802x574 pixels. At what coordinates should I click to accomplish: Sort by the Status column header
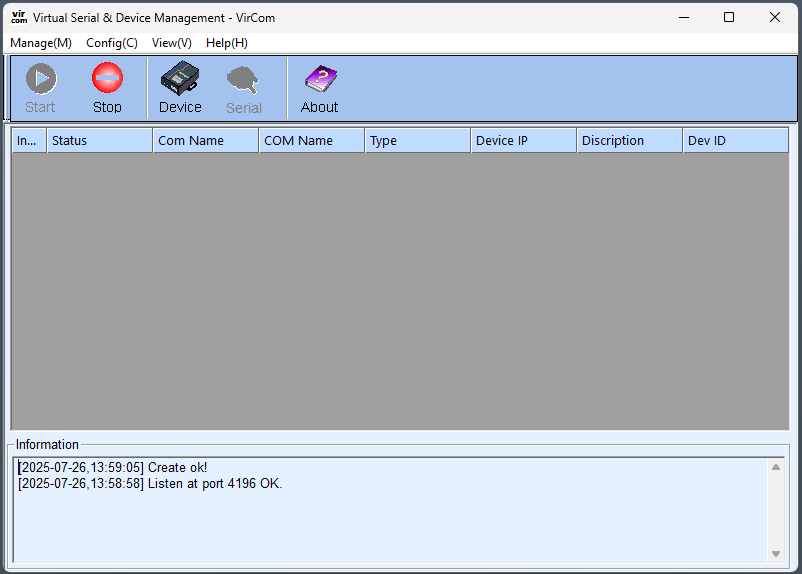[x=100, y=141]
